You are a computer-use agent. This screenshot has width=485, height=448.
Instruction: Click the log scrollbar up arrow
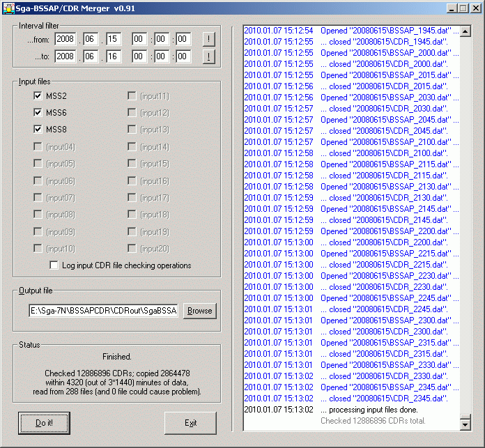click(465, 31)
